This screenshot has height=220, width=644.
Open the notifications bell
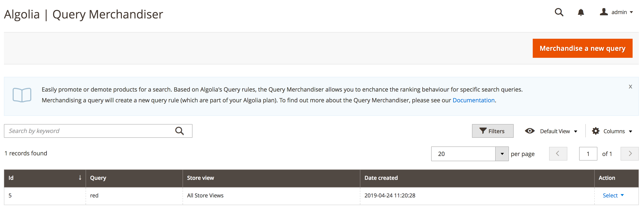tap(581, 12)
